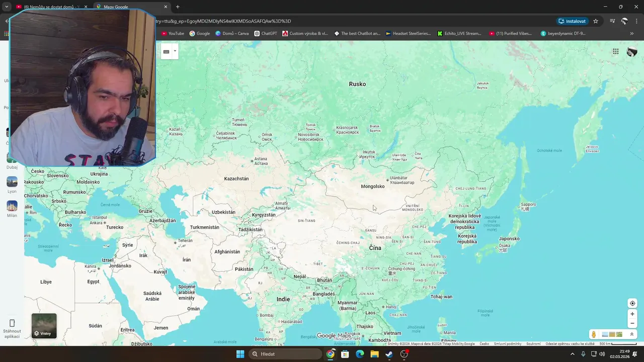Open the Google bookmark
Image resolution: width=644 pixels, height=362 pixels.
200,34
